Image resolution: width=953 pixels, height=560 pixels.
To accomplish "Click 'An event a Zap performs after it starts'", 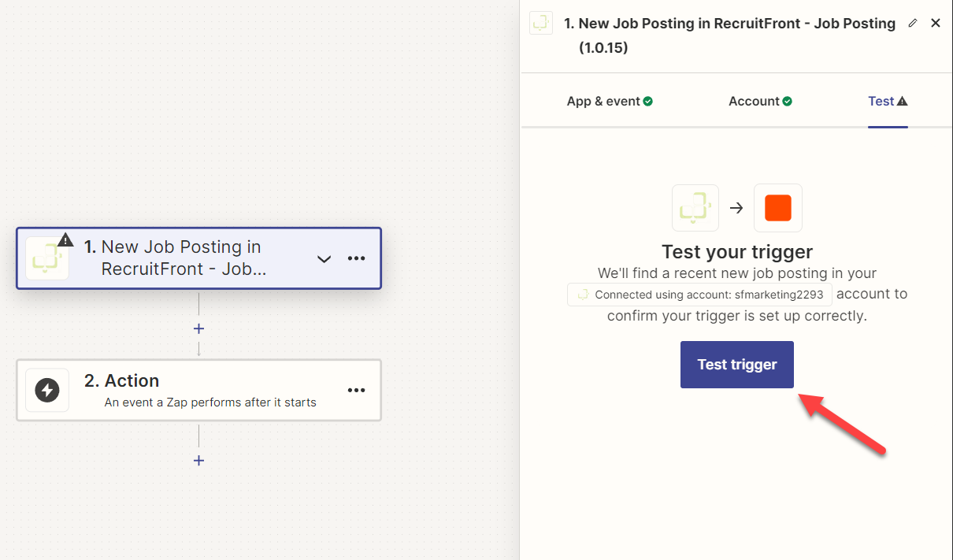I will coord(210,402).
